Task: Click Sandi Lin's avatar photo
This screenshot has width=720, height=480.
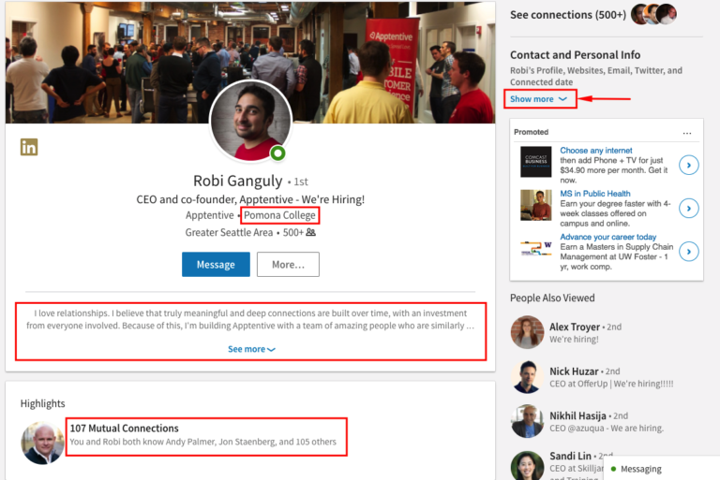Action: pyautogui.click(x=527, y=465)
